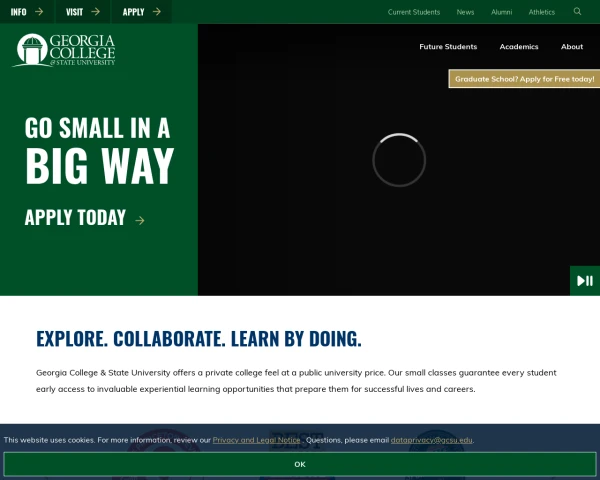Go to Current Students page

click(414, 12)
